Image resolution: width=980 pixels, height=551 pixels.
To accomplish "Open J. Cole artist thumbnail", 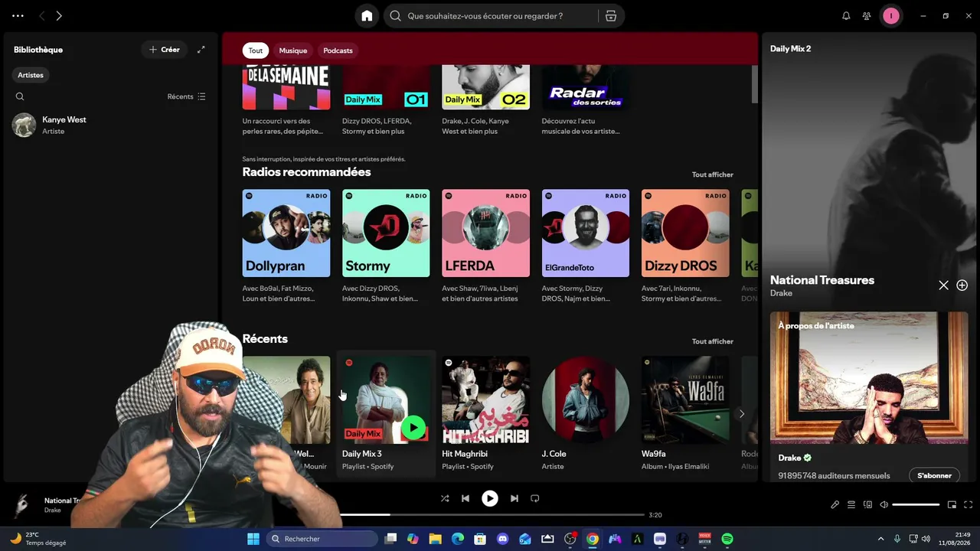I will tap(586, 399).
